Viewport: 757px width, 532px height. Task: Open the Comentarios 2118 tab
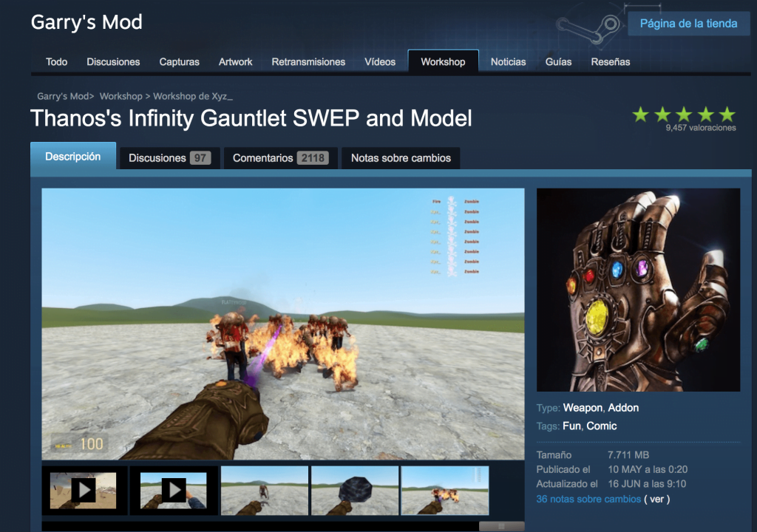(280, 158)
